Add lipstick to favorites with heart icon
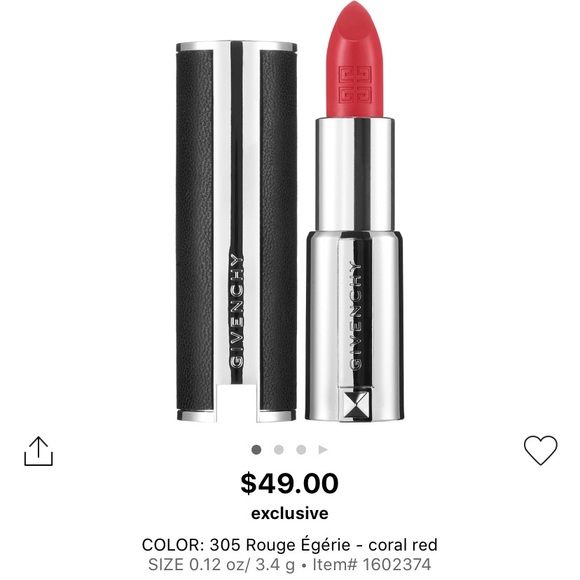This screenshot has height=580, width=580. (540, 450)
